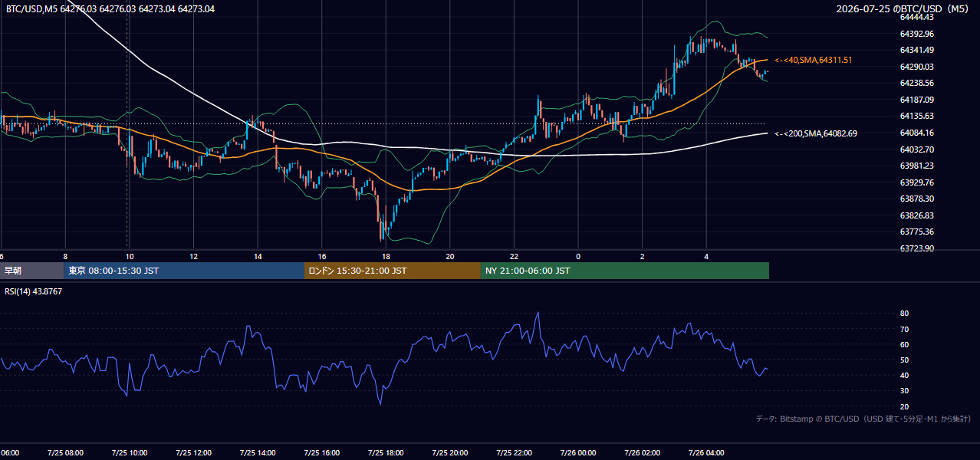Click price axis value 63878.30
Image resolution: width=980 pixels, height=460 pixels.
point(916,199)
